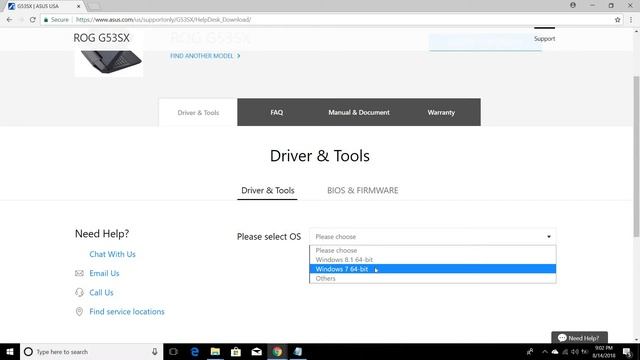Viewport: 640px width, 360px height.
Task: Switch to the Warranty tab
Action: (441, 112)
